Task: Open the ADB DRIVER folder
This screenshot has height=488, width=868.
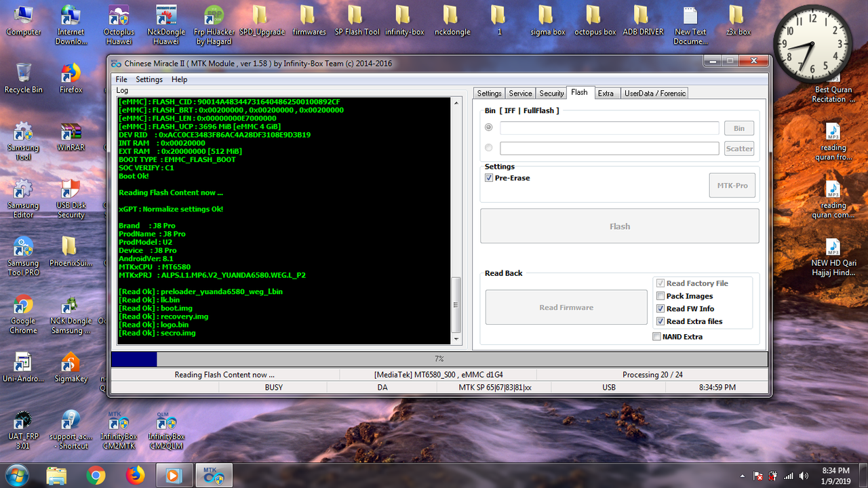Action: (x=643, y=21)
